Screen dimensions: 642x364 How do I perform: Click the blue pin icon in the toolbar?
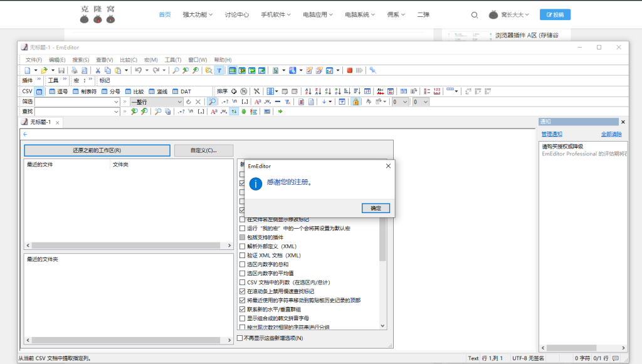pyautogui.click(x=372, y=70)
